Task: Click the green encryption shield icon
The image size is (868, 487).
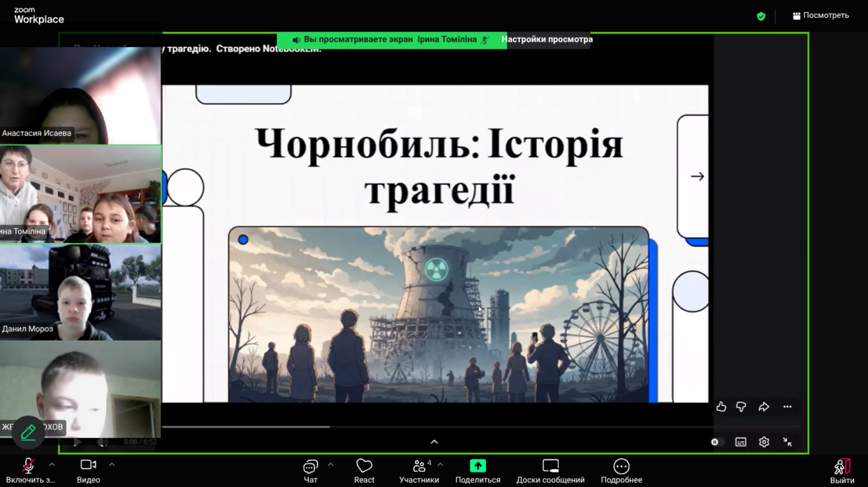Action: (x=761, y=16)
